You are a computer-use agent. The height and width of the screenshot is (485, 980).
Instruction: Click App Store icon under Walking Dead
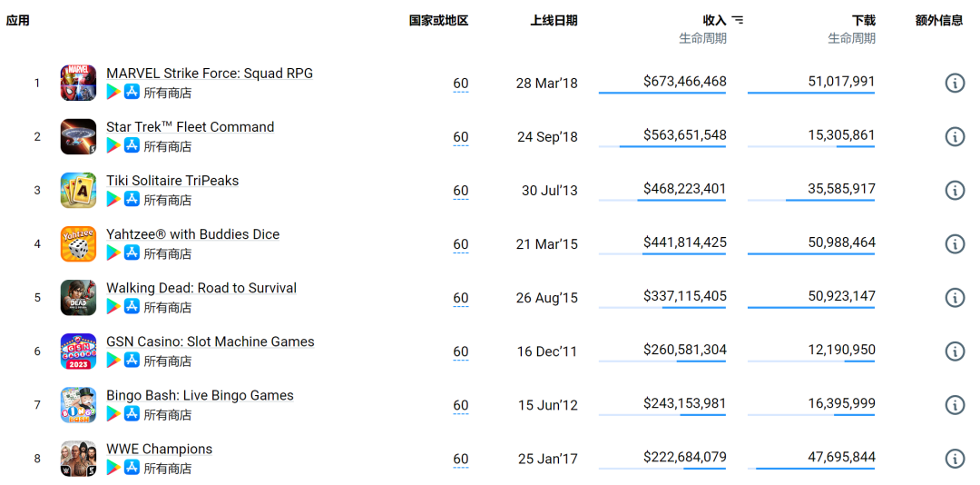tap(132, 306)
